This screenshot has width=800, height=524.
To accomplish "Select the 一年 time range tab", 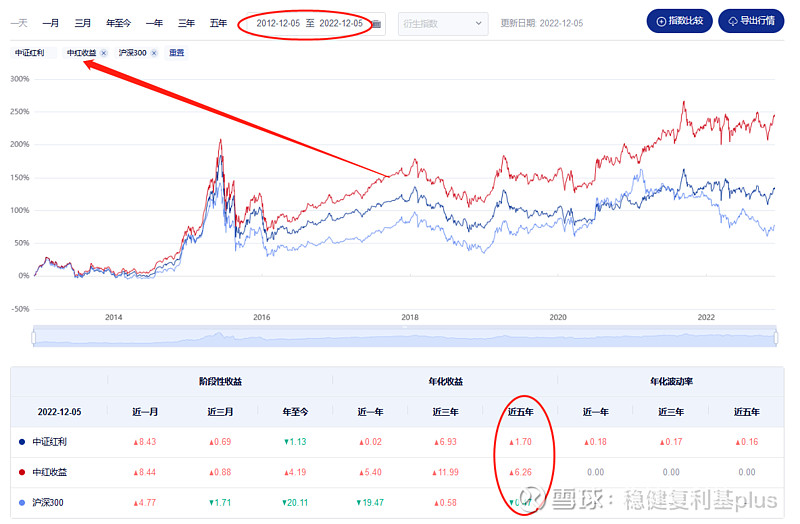I will click(x=154, y=23).
